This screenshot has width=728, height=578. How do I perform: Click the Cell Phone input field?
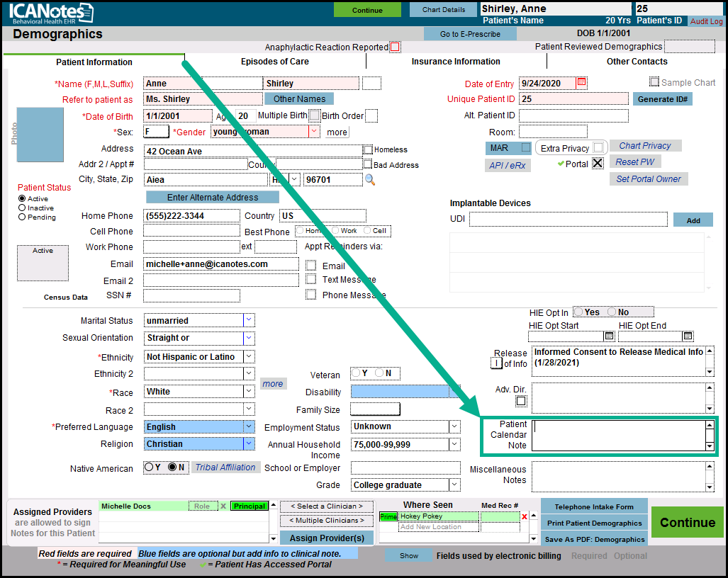191,231
